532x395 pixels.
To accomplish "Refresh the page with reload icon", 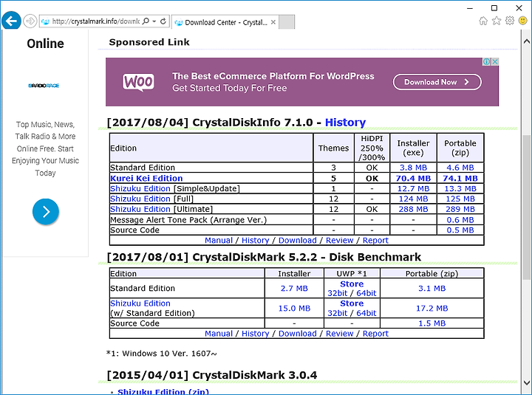I will (163, 21).
